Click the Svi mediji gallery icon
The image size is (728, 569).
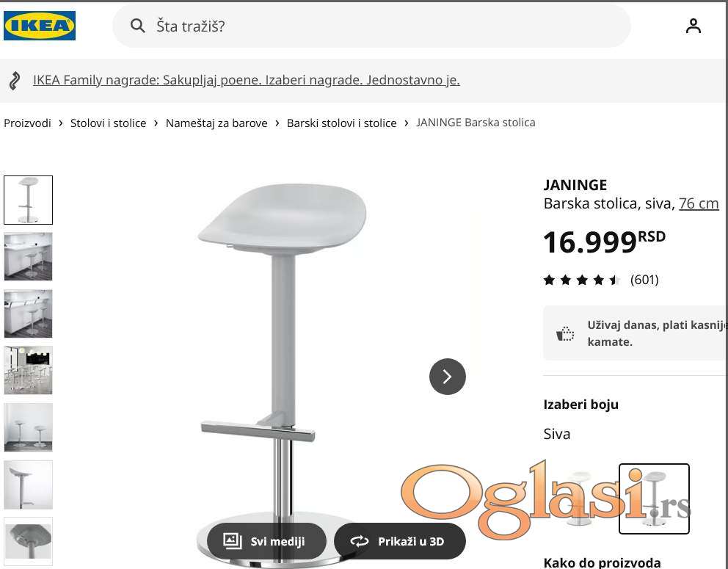click(x=233, y=540)
